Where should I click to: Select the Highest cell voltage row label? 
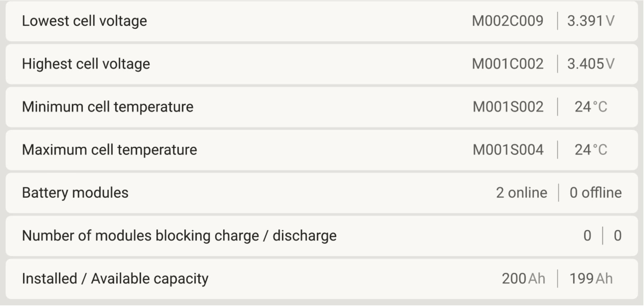point(86,64)
